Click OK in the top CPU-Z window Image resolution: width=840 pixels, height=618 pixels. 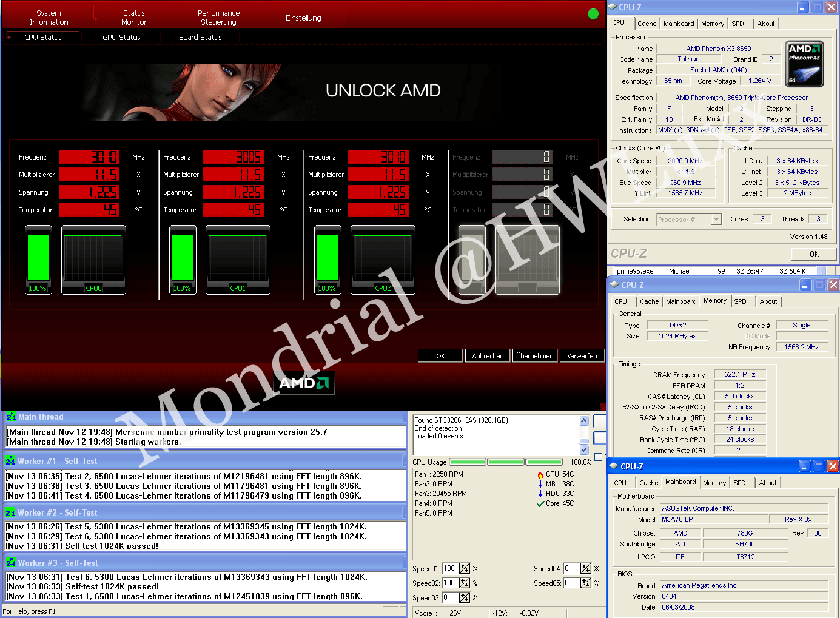pos(814,254)
